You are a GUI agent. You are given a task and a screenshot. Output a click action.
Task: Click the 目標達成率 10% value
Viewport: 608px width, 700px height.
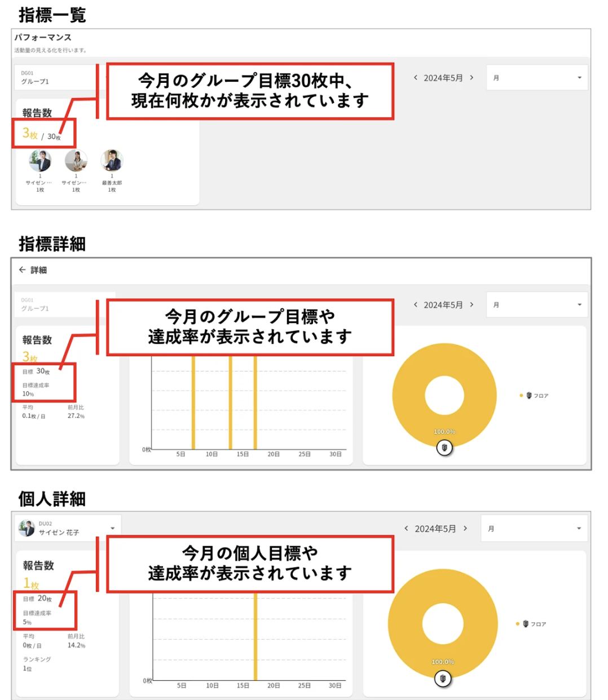[36, 389]
